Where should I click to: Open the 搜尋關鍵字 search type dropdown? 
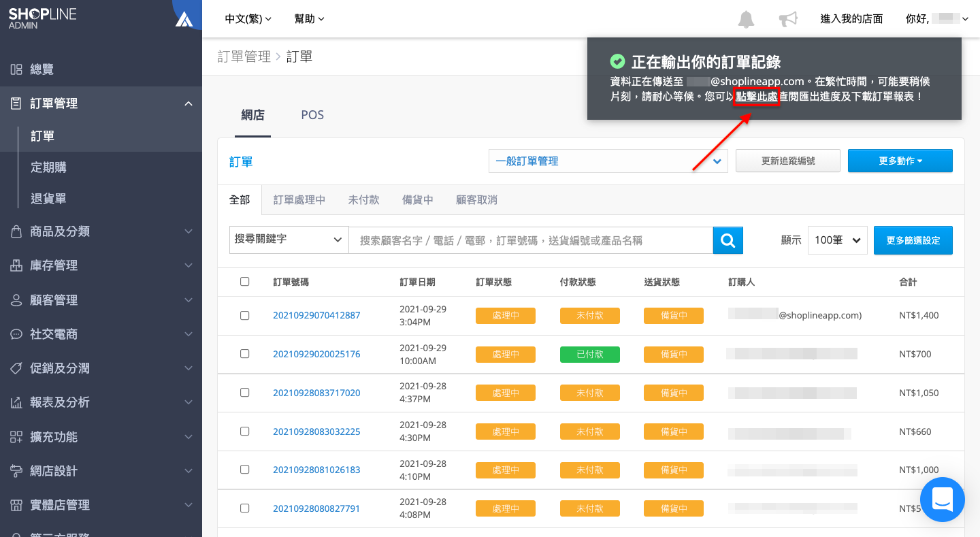coord(289,240)
